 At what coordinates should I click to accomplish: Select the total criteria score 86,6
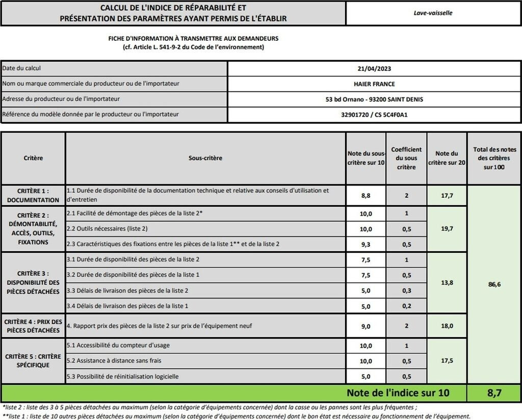pos(494,284)
